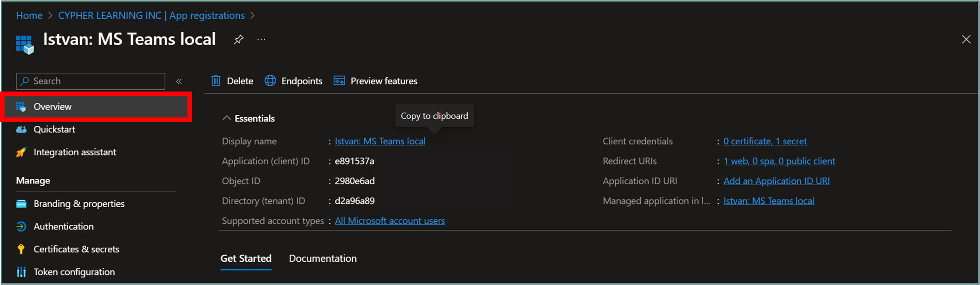Open Certificates & secrets
Image resolution: width=980 pixels, height=285 pixels.
click(x=76, y=249)
